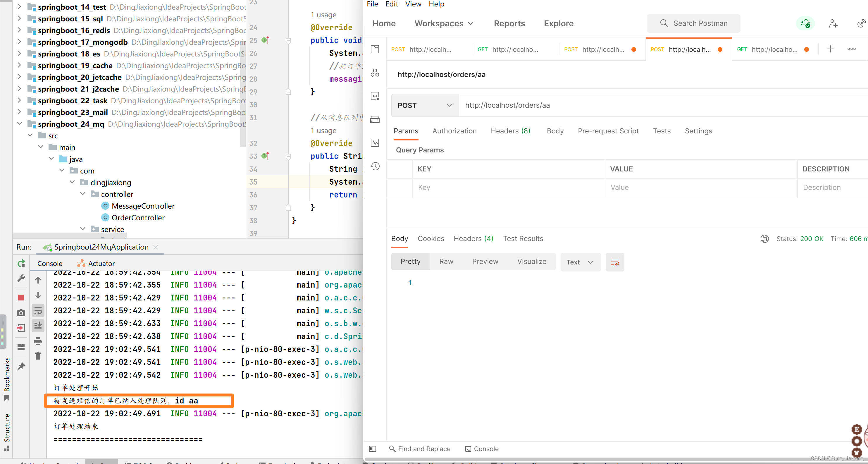Click the query param Key field
This screenshot has width=868, height=464.
[x=509, y=187]
